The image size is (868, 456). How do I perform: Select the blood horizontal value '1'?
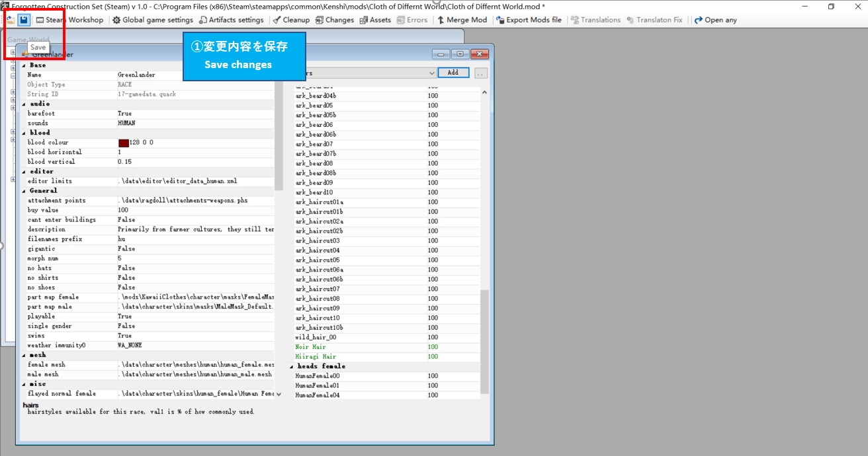(x=120, y=152)
